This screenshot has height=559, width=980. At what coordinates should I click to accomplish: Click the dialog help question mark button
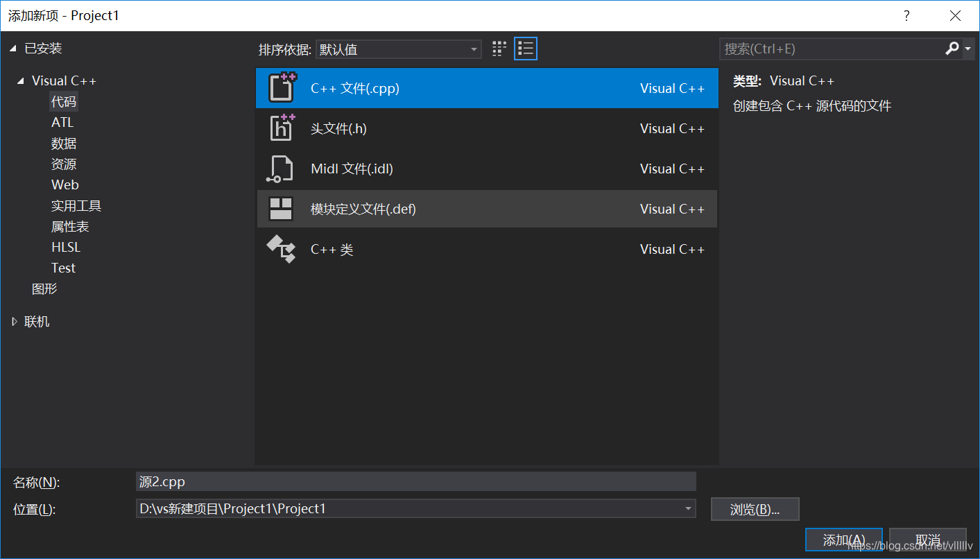coord(906,15)
